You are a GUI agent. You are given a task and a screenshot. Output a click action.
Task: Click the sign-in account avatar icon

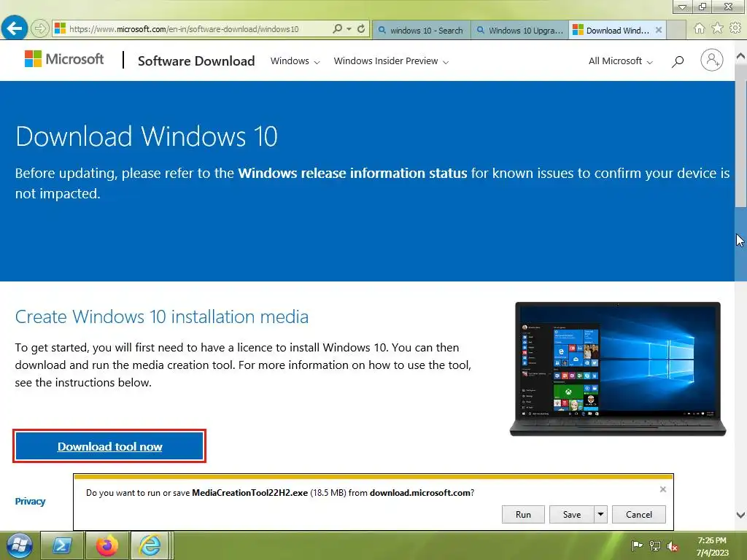[712, 60]
